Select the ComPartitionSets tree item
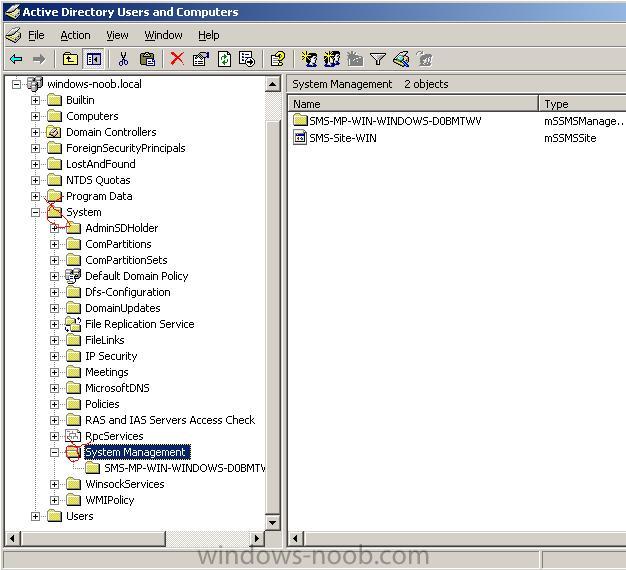 [x=126, y=260]
